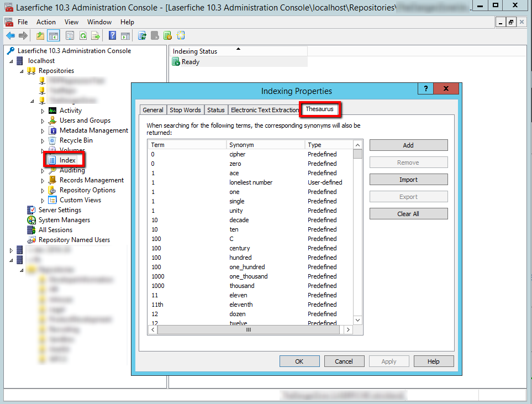Click the Clear All button

408,214
